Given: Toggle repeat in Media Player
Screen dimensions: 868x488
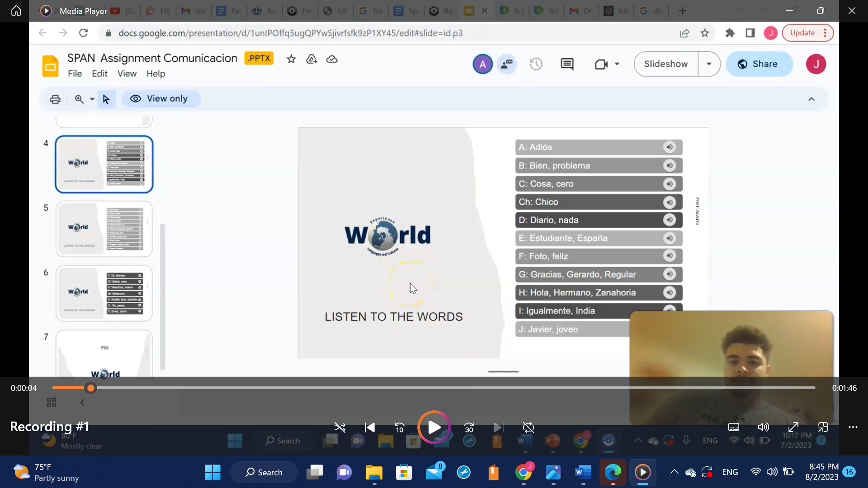Looking at the screenshot, I should tap(528, 427).
